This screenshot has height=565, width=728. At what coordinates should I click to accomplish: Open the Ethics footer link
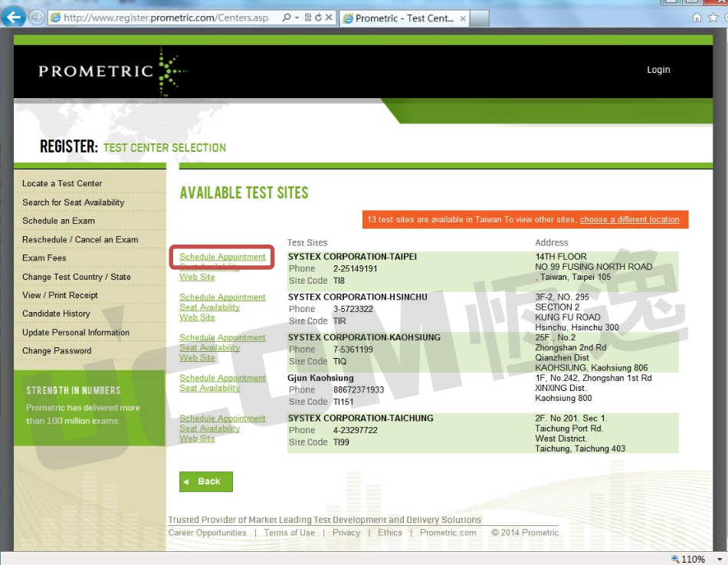coord(390,533)
